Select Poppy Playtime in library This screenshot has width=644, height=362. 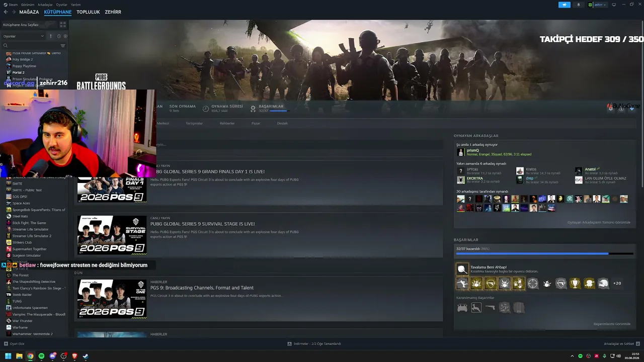pos(24,66)
